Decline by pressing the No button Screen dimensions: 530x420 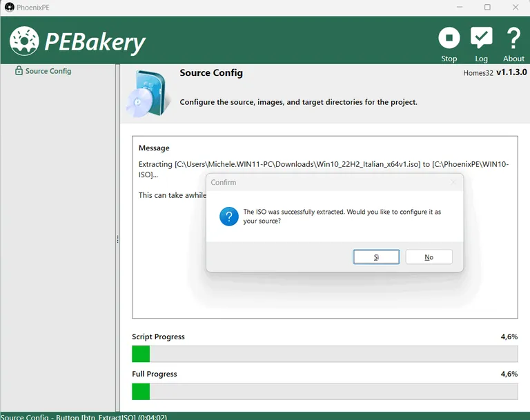coord(429,257)
